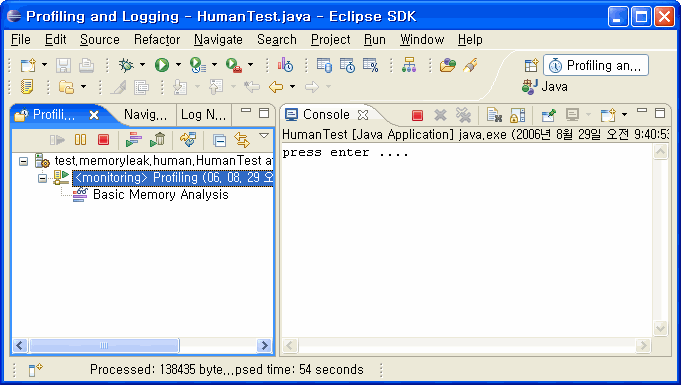Open the Refactor menu

coord(157,40)
